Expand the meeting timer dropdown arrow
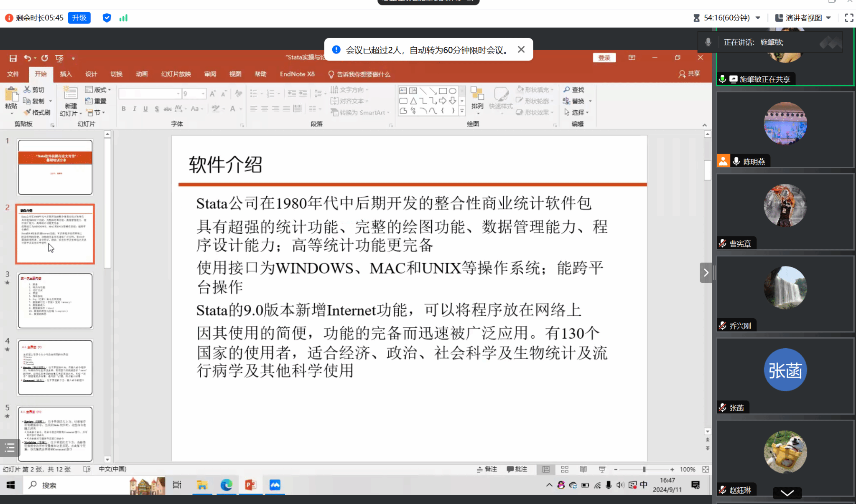 [x=758, y=18]
